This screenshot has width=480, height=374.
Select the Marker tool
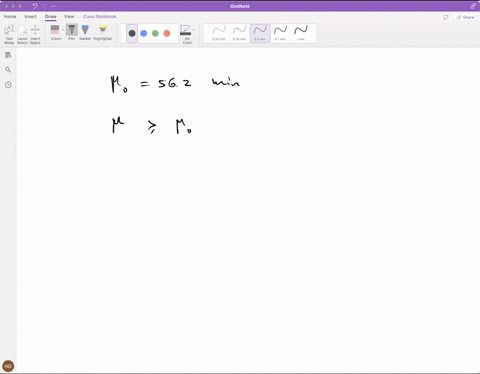point(85,32)
